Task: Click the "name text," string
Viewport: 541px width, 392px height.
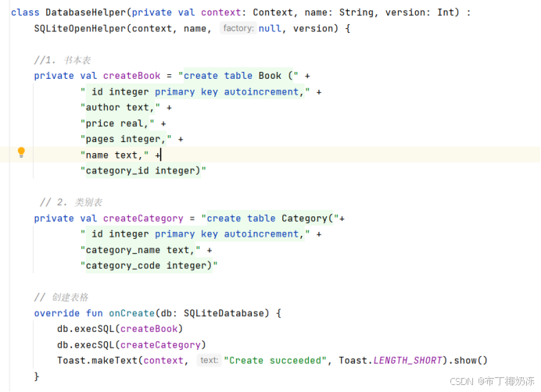Action: coord(115,155)
